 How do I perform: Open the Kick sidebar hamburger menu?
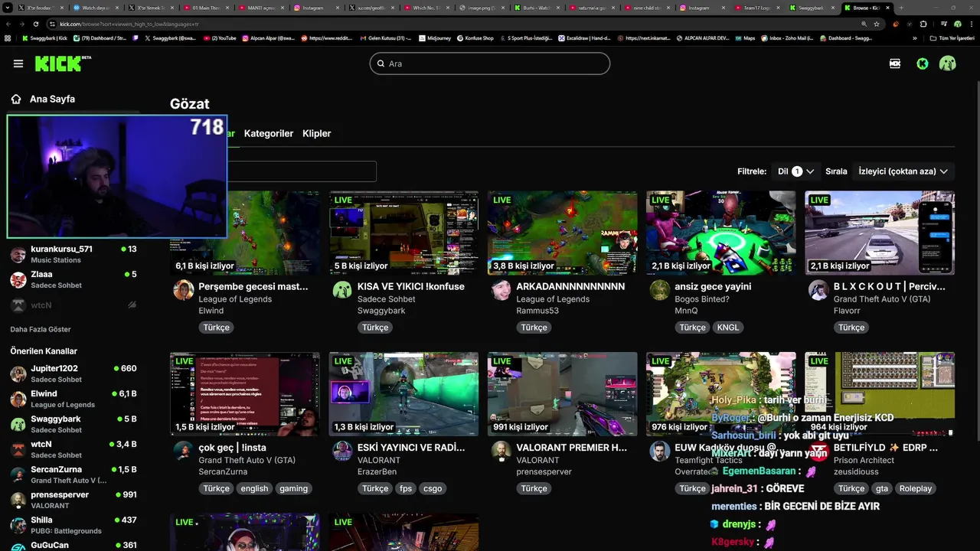[x=18, y=64]
